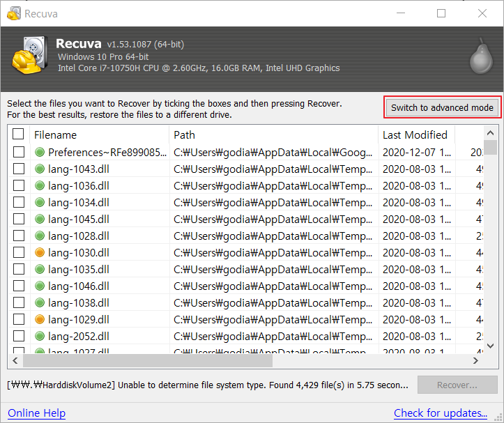The image size is (504, 423).
Task: Click Switch to advanced mode button
Action: pos(442,107)
